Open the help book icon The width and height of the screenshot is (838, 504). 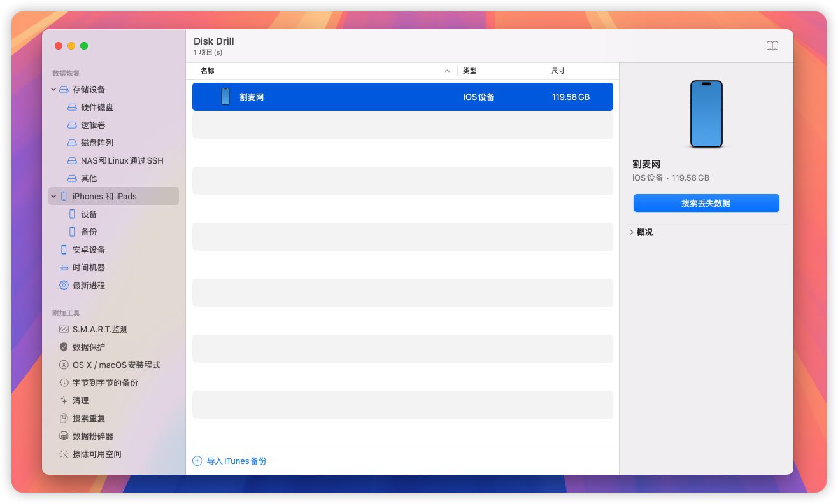pos(772,46)
